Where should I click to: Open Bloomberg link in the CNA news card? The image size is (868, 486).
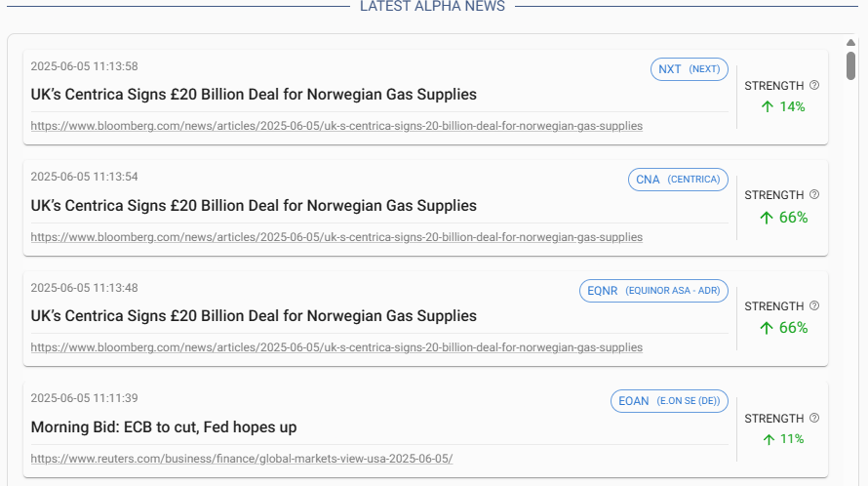(336, 237)
